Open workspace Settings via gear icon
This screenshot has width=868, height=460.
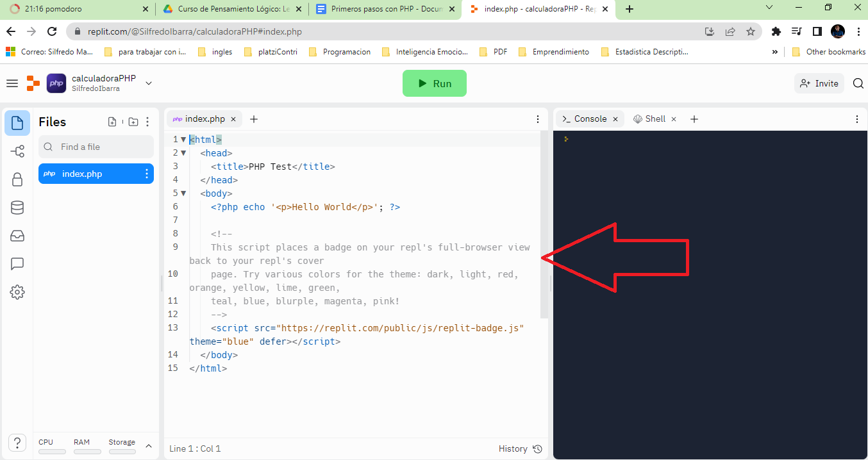[x=17, y=292]
